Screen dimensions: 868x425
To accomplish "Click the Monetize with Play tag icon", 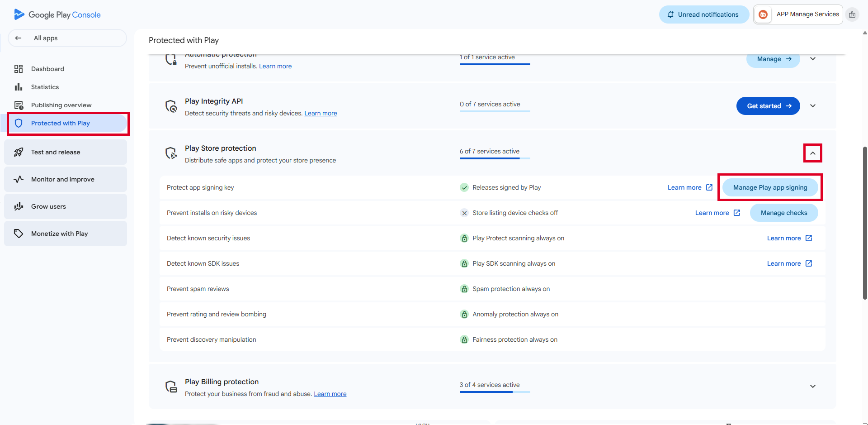I will 19,234.
